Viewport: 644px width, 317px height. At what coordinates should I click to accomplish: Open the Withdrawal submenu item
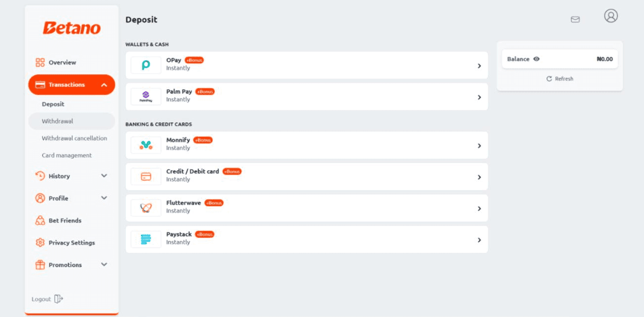[x=57, y=121]
